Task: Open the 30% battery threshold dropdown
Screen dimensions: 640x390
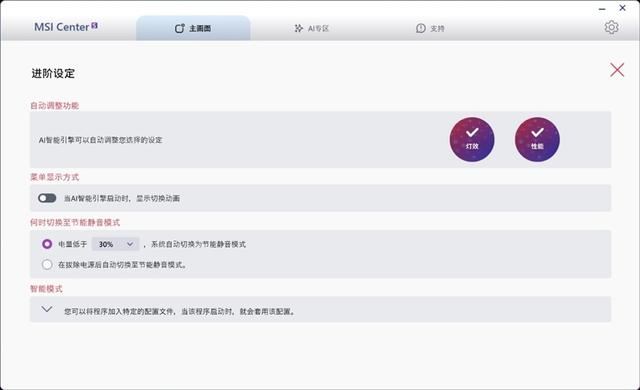Action: tap(116, 244)
